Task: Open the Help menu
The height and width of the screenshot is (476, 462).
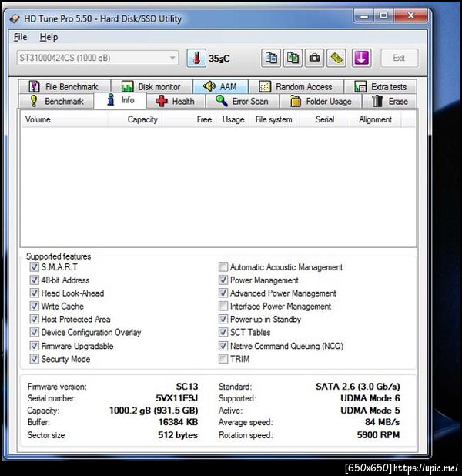Action: [x=49, y=37]
